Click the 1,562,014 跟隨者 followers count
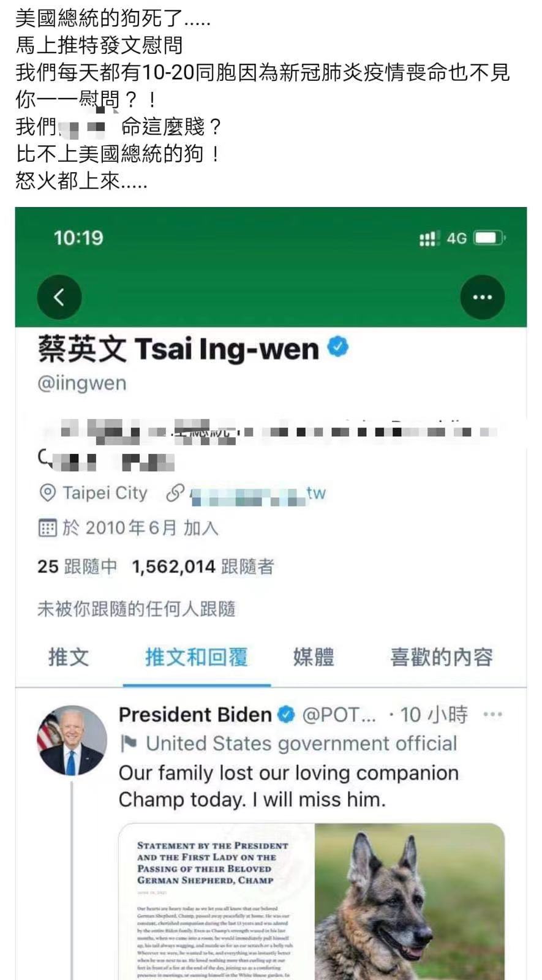This screenshot has width=542, height=980. pos(203,567)
